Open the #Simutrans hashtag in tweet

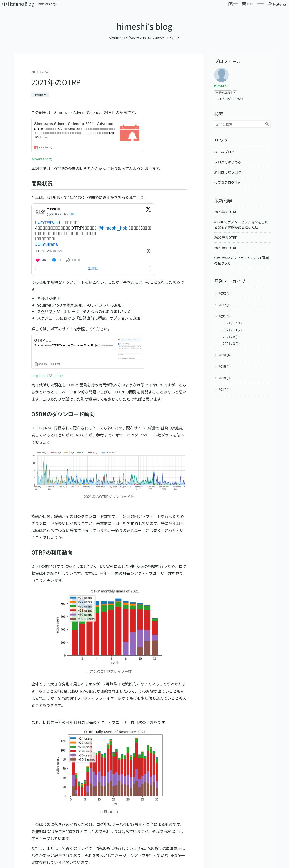coord(46,244)
